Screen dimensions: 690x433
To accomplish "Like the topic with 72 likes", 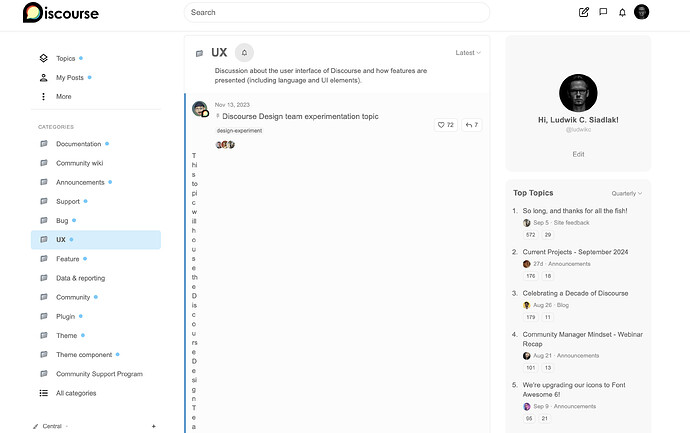I will click(445, 125).
